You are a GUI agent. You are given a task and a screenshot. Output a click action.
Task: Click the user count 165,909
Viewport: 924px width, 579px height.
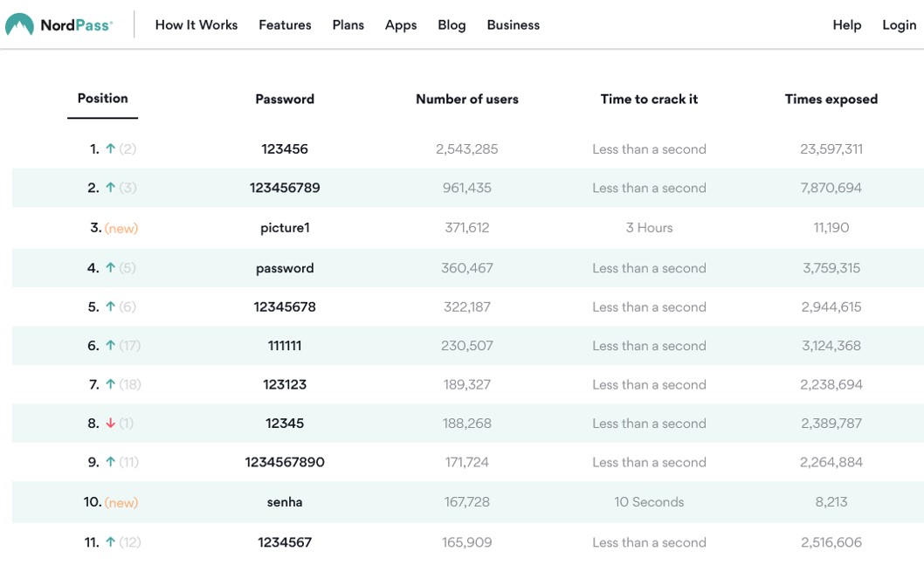466,543
